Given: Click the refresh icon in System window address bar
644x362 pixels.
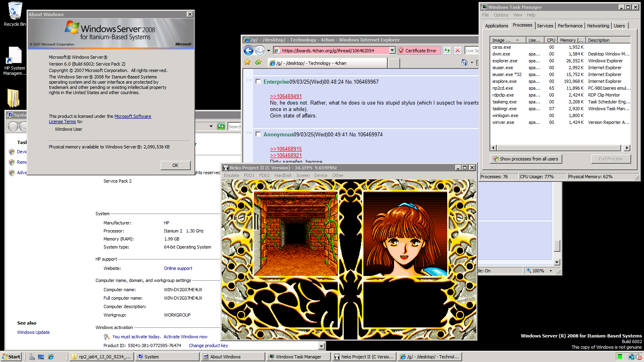Looking at the screenshot, I should 221,126.
